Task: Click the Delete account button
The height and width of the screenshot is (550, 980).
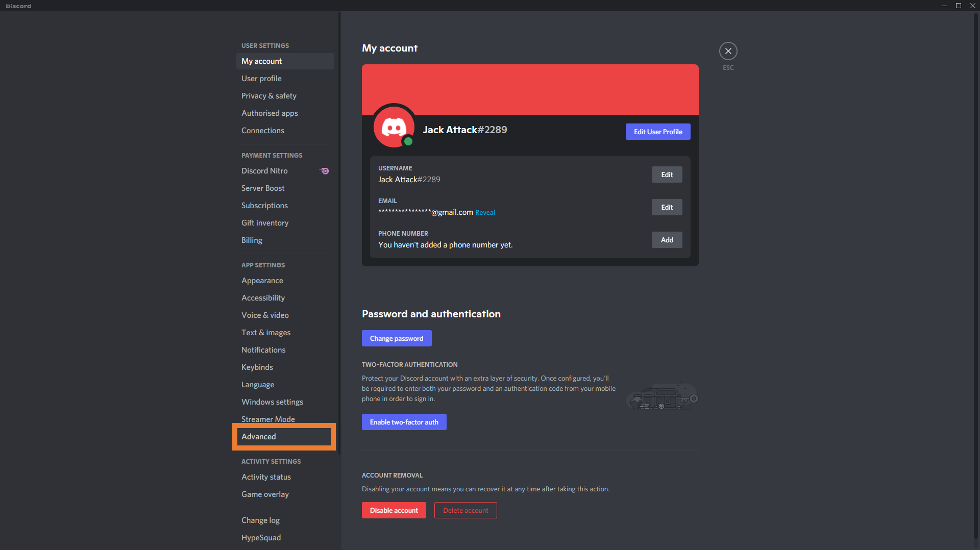Action: (x=465, y=510)
